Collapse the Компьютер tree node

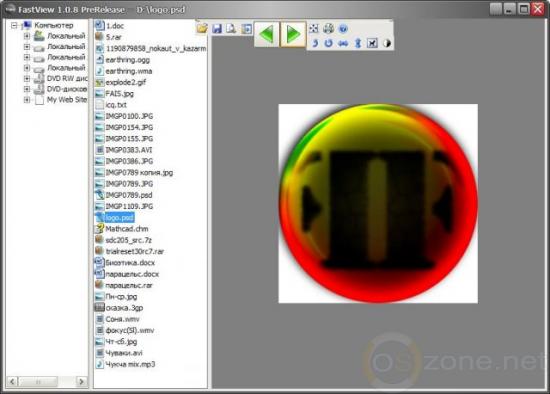14,25
